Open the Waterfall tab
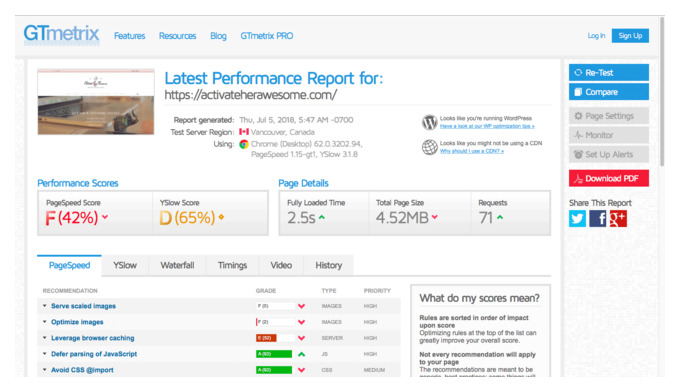This screenshot has width=680, height=392. tap(177, 265)
